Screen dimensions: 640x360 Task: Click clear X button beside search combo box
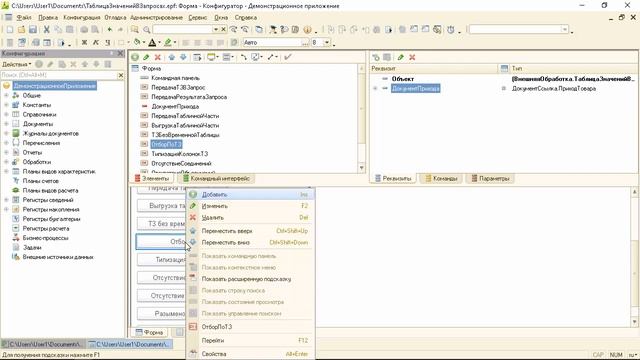(x=223, y=29)
